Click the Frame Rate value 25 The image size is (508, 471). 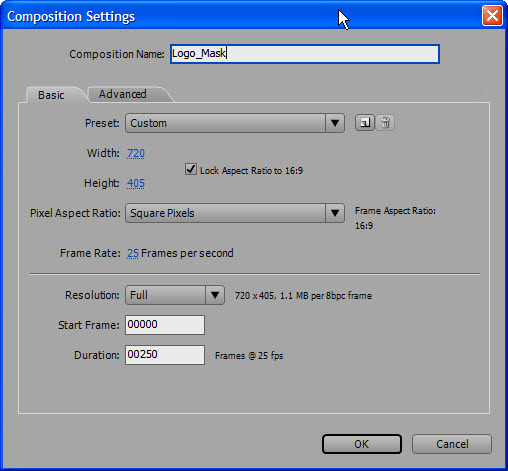[133, 253]
